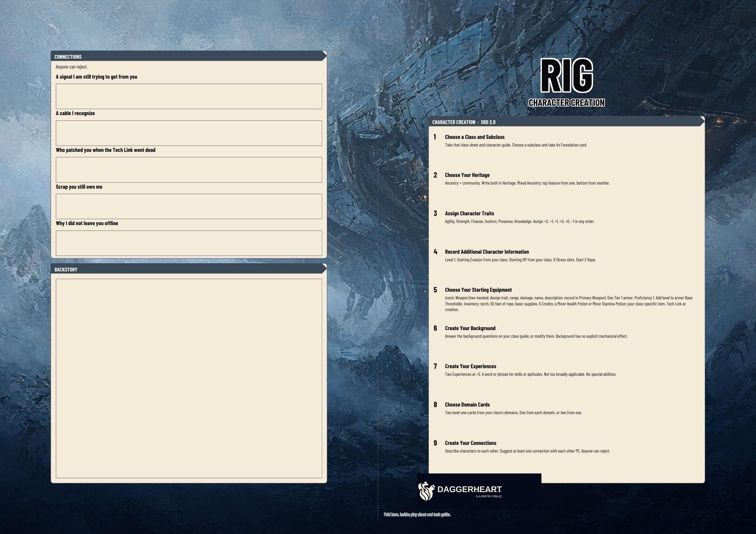Click step 8 'Choose Domain Cards'

coord(467,405)
